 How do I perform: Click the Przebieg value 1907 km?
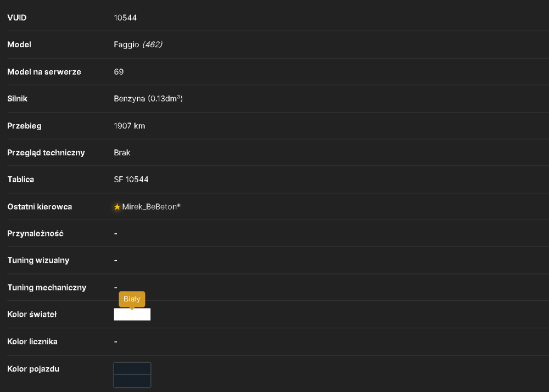(x=129, y=126)
